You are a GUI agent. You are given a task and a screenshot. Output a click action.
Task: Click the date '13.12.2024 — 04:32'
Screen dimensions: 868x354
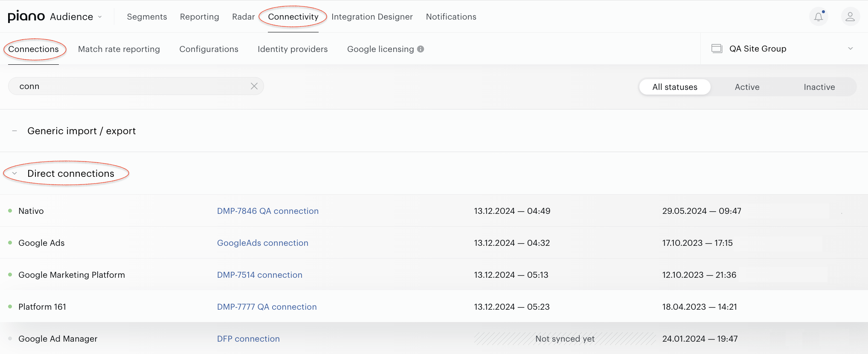[x=512, y=243]
